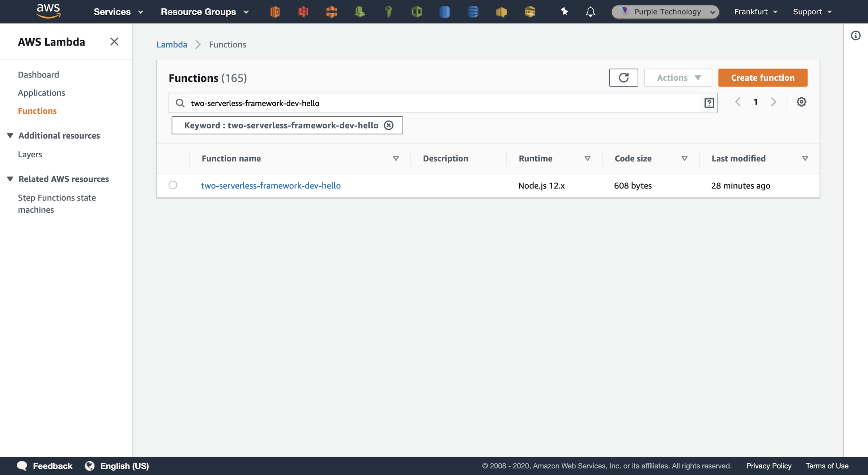
Task: Open the orange CloudFormation shortcut icon in the navbar
Action: 331,12
